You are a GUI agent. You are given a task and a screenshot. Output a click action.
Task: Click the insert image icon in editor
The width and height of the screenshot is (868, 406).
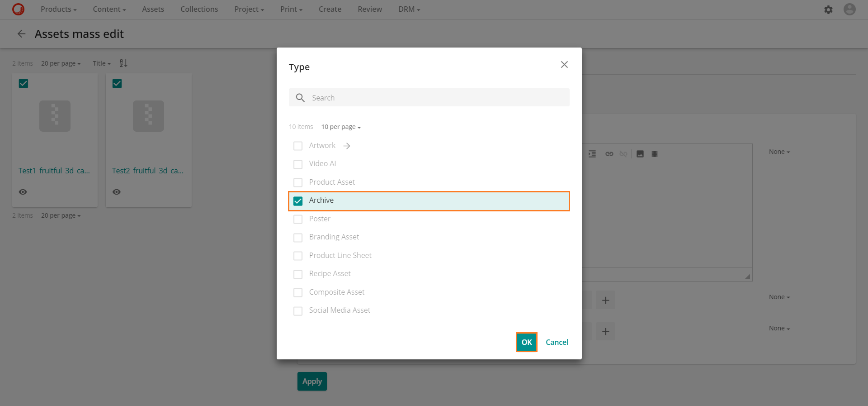pos(640,154)
